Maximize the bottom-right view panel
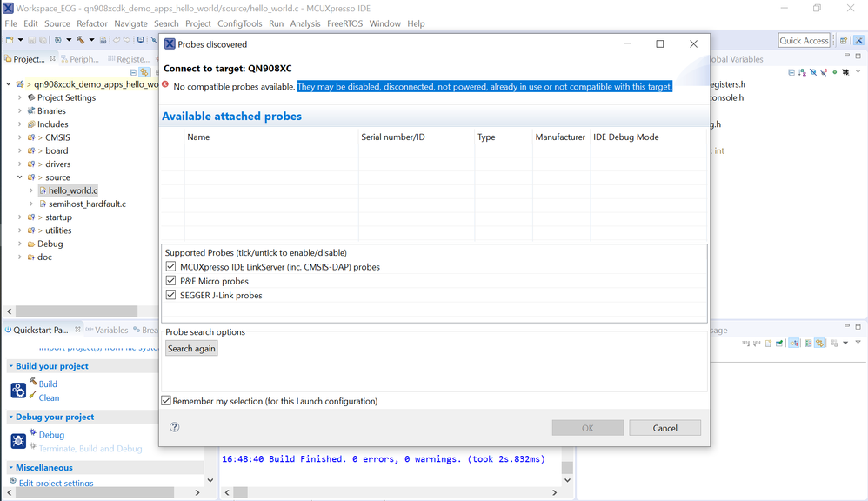The image size is (868, 501). click(858, 327)
